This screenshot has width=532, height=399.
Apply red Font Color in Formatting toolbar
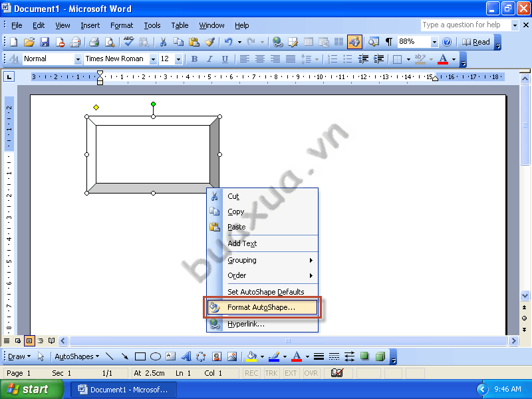pos(443,59)
